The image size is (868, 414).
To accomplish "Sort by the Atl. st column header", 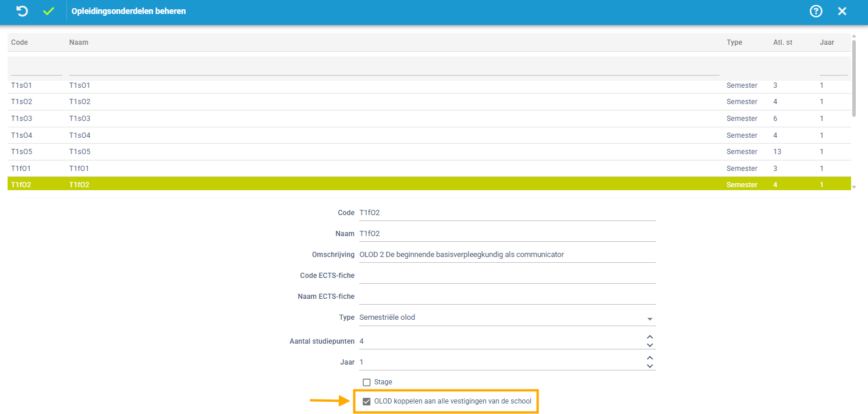I will 782,42.
